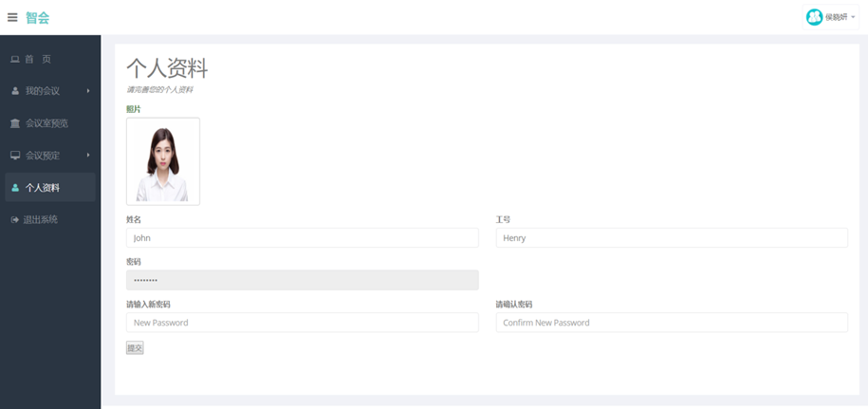868x409 pixels.
Task: Click the disabled 密码 field
Action: 303,280
